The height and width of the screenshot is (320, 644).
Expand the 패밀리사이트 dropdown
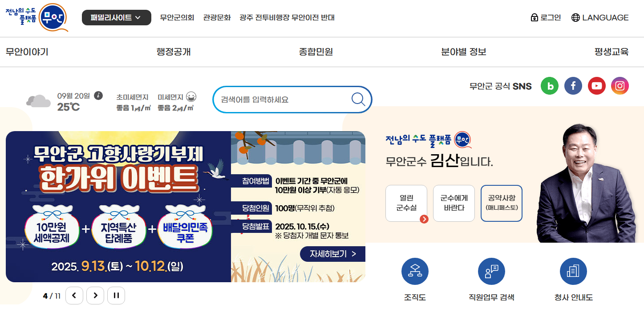[x=117, y=18]
